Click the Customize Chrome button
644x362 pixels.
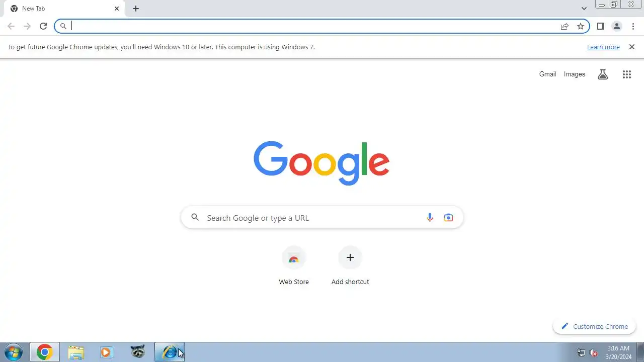click(594, 326)
